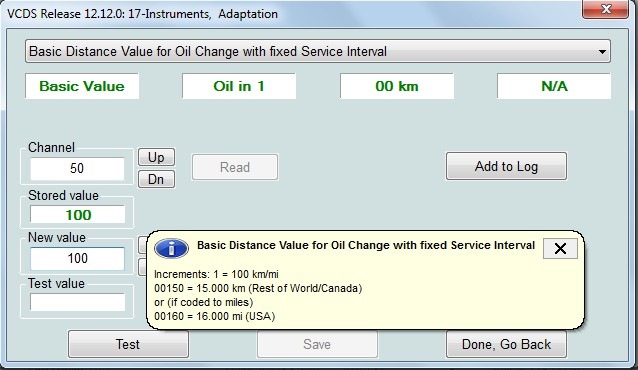This screenshot has width=638, height=370.
Task: Click the Read button
Action: click(x=235, y=167)
